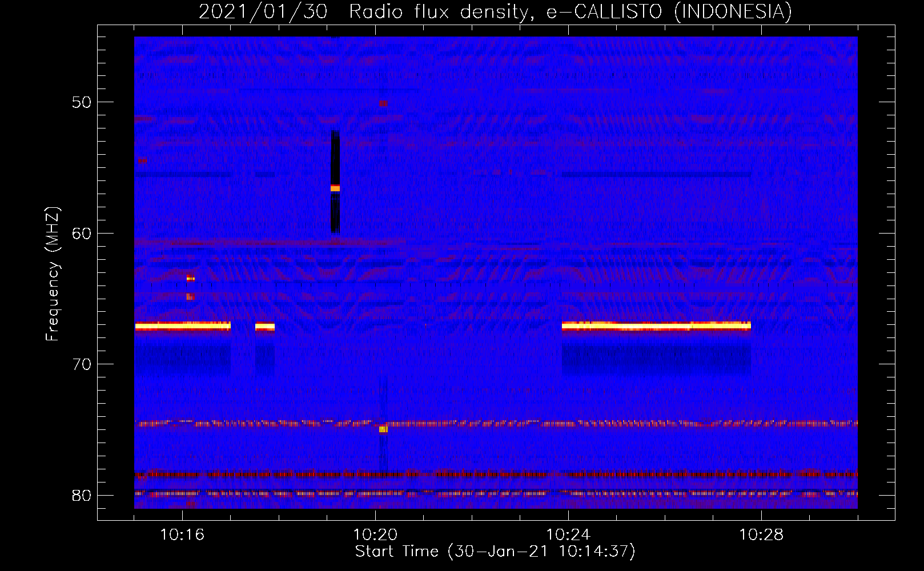This screenshot has width=924, height=571.
Task: Click the 80 MHz frequency tick label
Action: pyautogui.click(x=82, y=495)
